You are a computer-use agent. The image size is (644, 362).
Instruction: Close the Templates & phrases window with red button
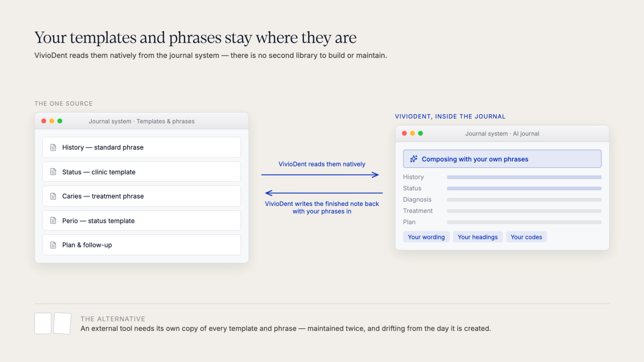click(44, 121)
